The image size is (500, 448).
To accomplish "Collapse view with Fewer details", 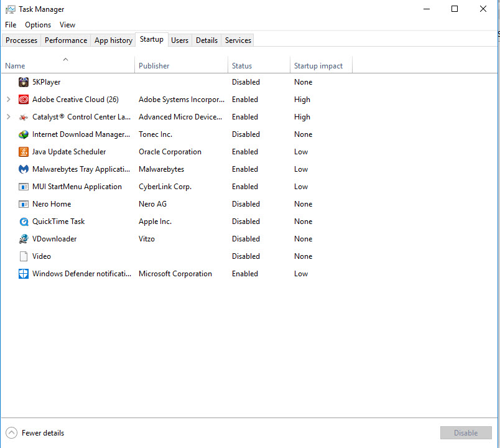I will 35,433.
